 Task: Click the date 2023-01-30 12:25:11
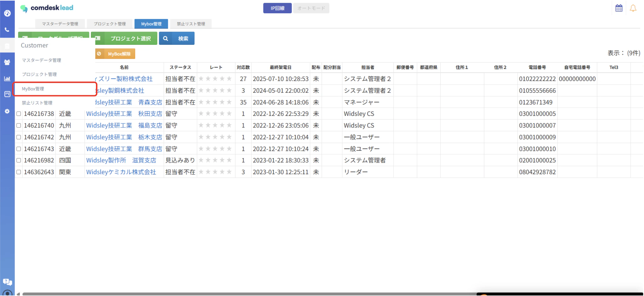(x=281, y=172)
